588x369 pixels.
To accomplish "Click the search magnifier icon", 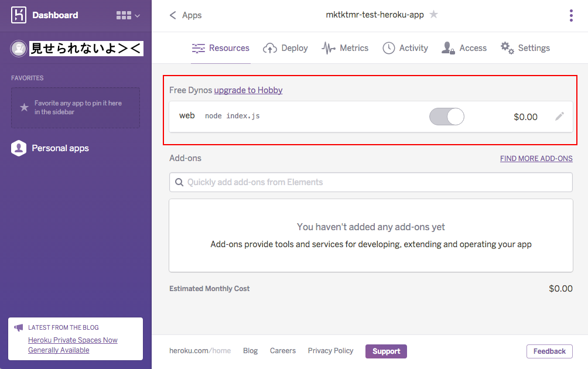I will point(179,182).
